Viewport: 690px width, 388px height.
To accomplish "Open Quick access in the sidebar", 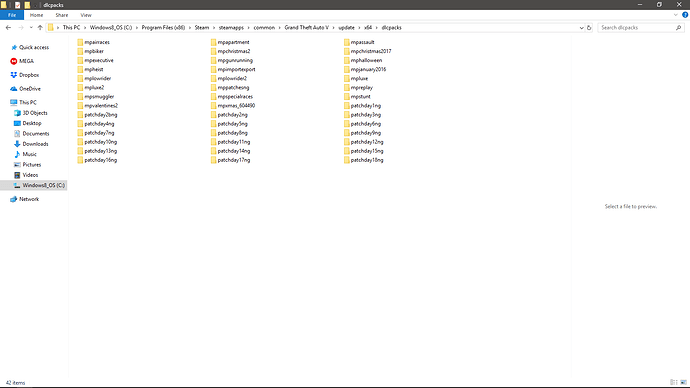I will click(30, 48).
